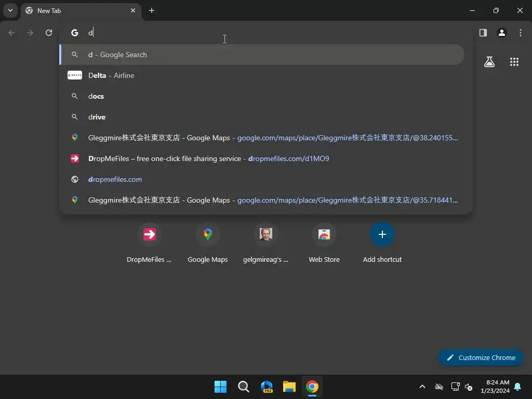Screen dimensions: 532x399
Task: Open the Google apps grid
Action: 514,62
